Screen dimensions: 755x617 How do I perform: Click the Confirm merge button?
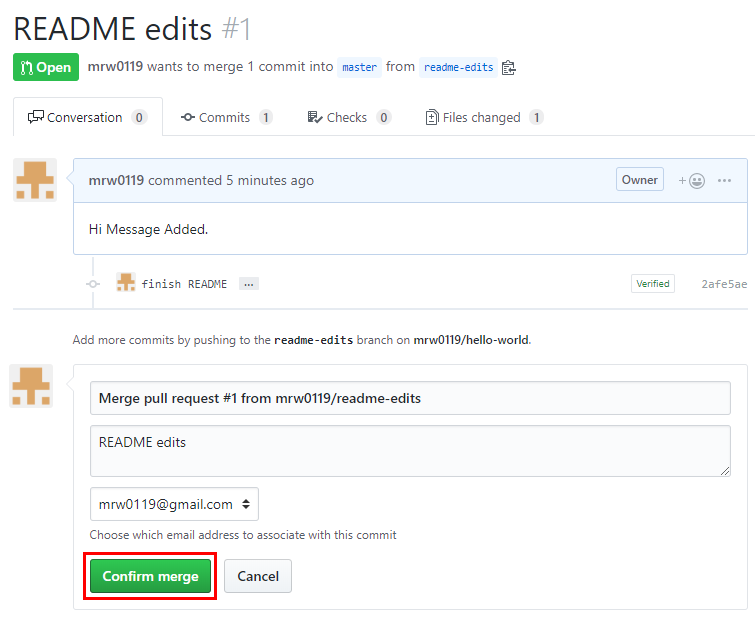tap(150, 576)
